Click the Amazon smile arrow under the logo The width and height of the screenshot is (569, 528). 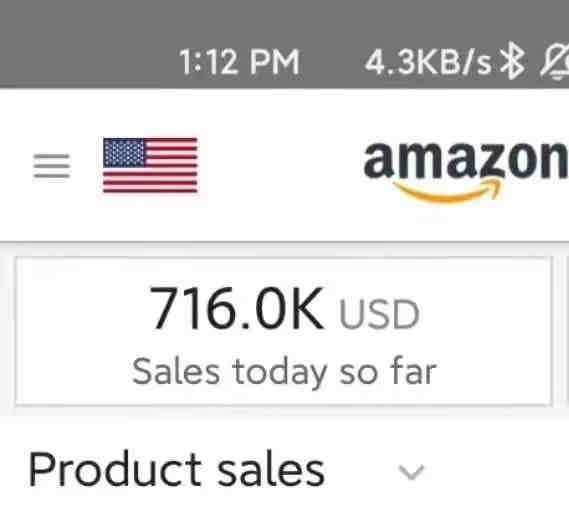(x=449, y=190)
